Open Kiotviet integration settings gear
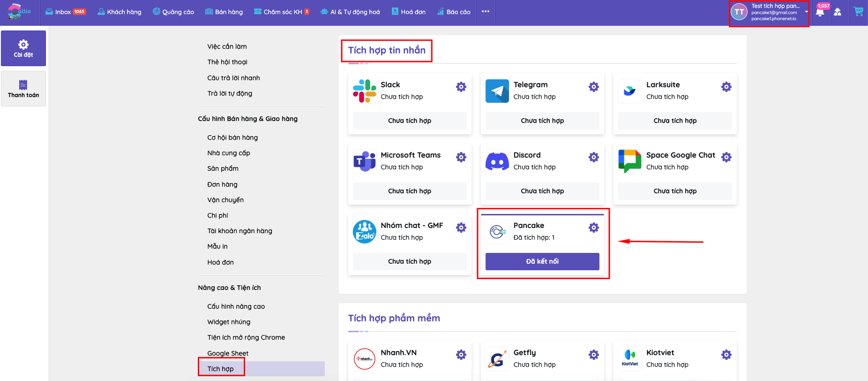 point(726,355)
